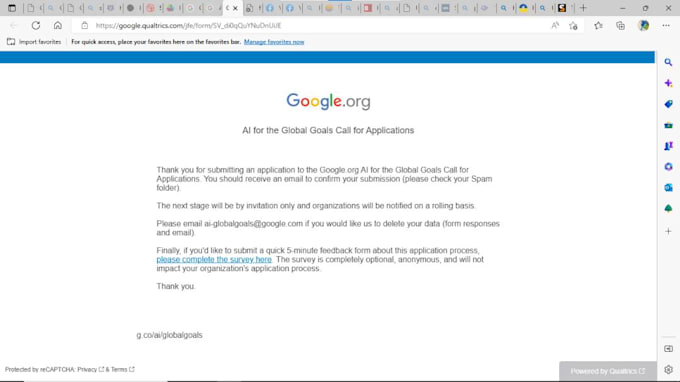
Task: Switch to the last tab with black icon
Action: pyautogui.click(x=562, y=8)
